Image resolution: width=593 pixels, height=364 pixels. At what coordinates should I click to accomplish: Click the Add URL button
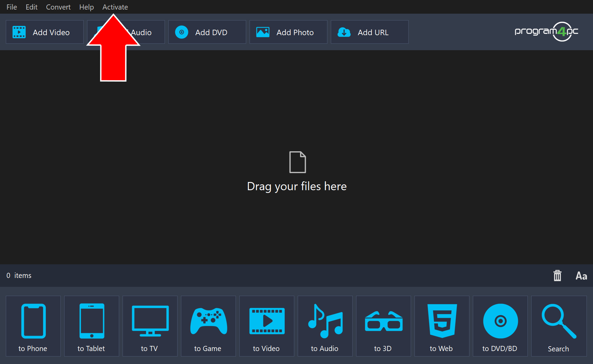[370, 32]
